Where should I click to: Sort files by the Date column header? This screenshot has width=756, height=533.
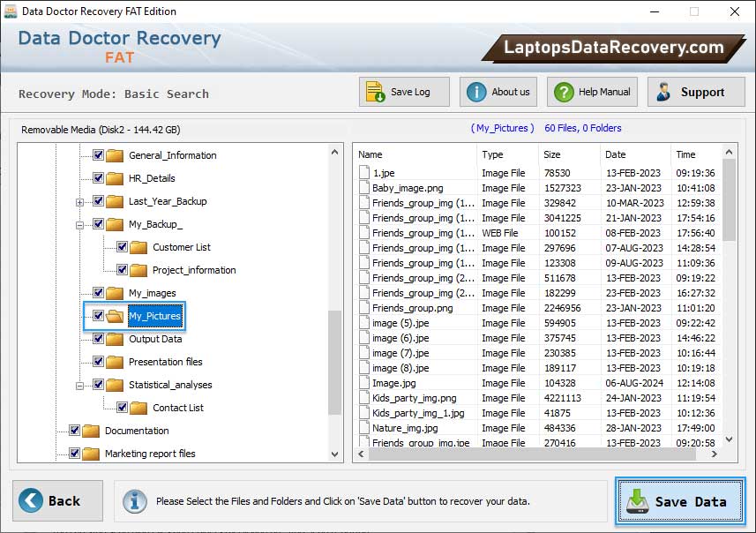[x=635, y=154]
